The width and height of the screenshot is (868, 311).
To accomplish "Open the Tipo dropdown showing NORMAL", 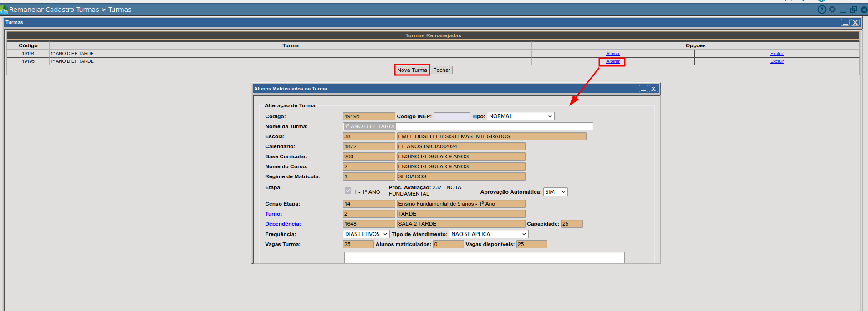I will pos(521,116).
